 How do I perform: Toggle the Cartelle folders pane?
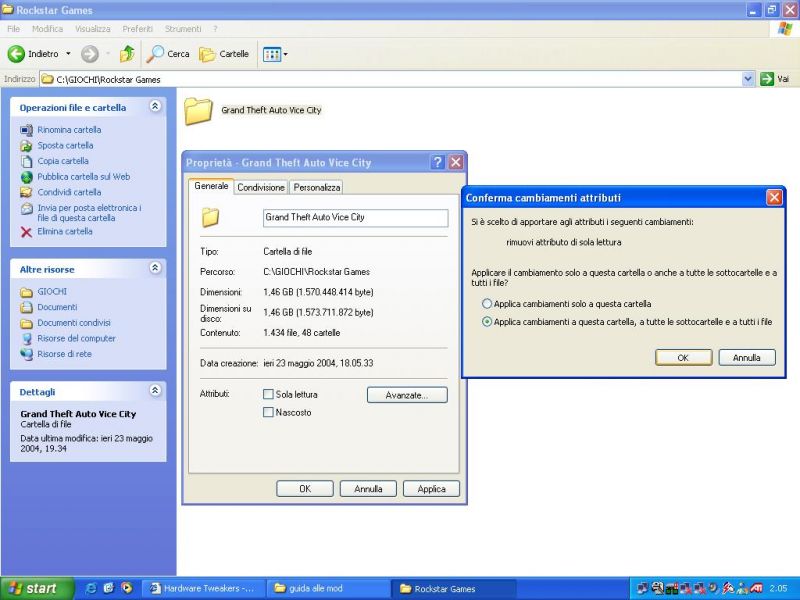224,54
